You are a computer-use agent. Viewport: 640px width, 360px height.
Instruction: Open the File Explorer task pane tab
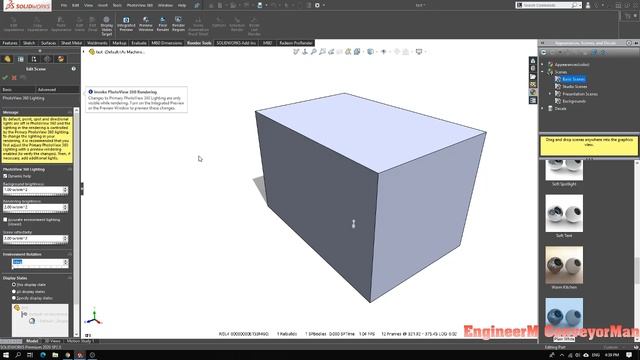[533, 76]
